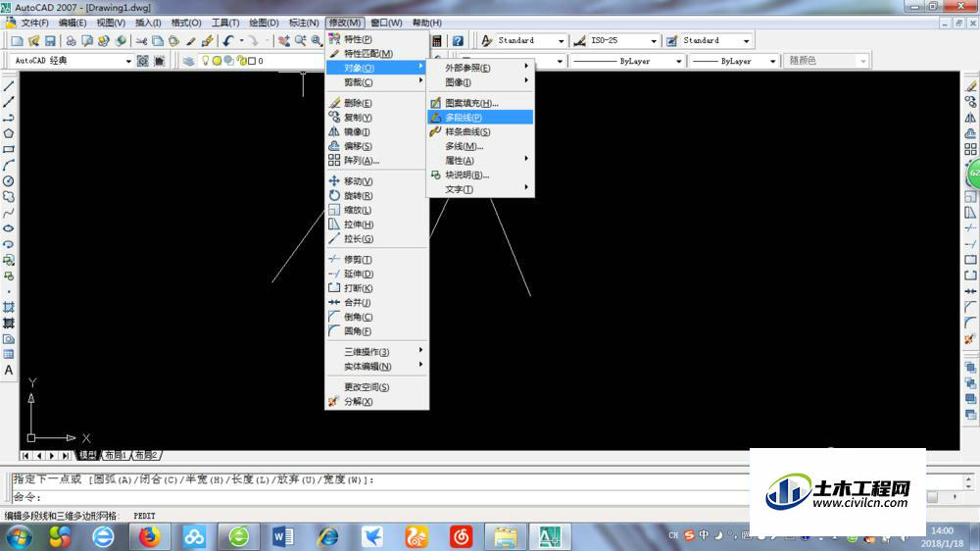Click the Plot/Print toolbar icon
980x551 pixels.
point(71,40)
